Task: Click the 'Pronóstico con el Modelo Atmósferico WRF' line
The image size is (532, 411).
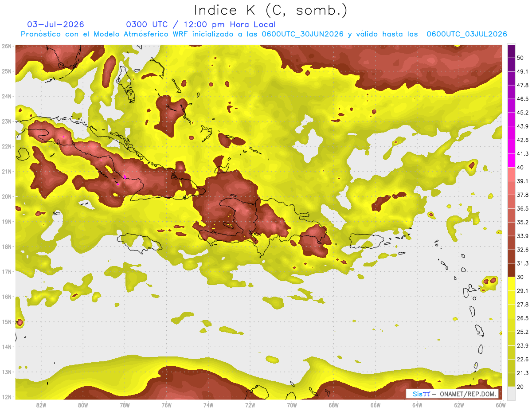Action: [264, 34]
